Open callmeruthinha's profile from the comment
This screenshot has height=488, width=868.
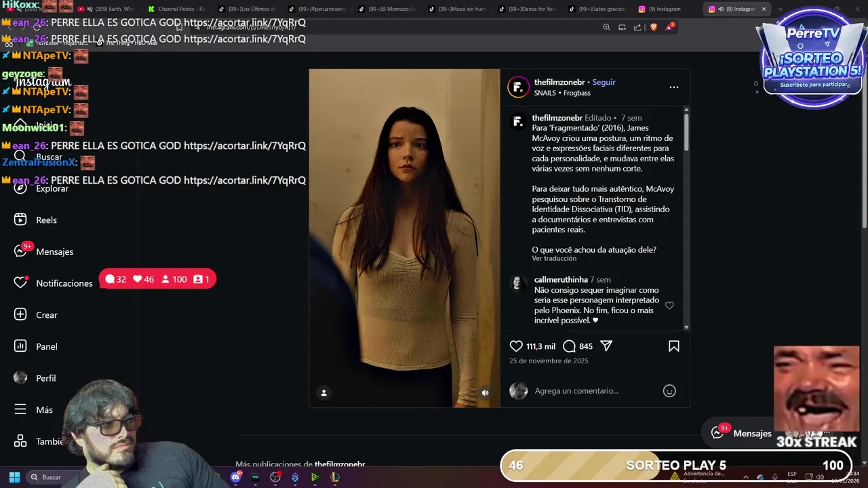[x=561, y=279]
